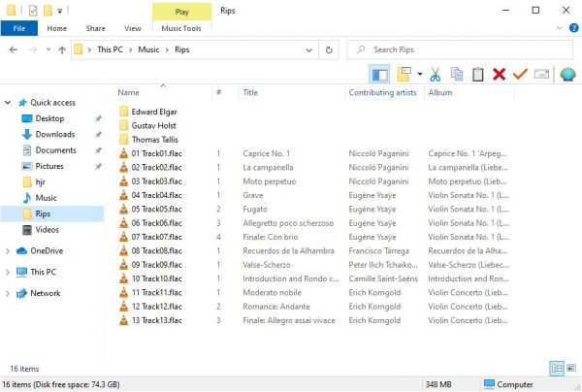Open the help question mark icon

point(574,28)
